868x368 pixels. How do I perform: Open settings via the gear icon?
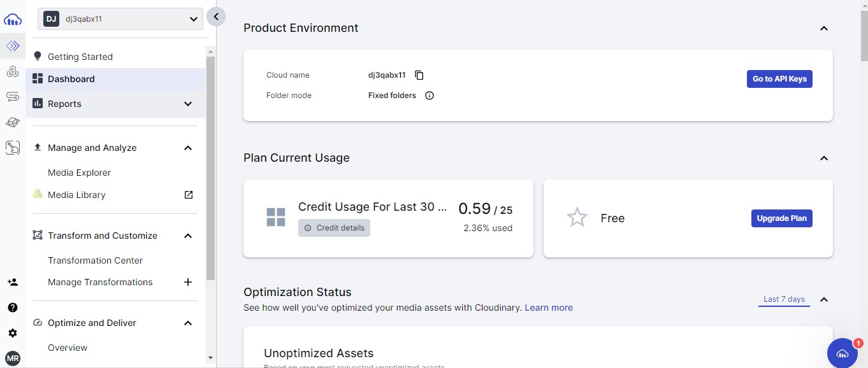coord(13,332)
